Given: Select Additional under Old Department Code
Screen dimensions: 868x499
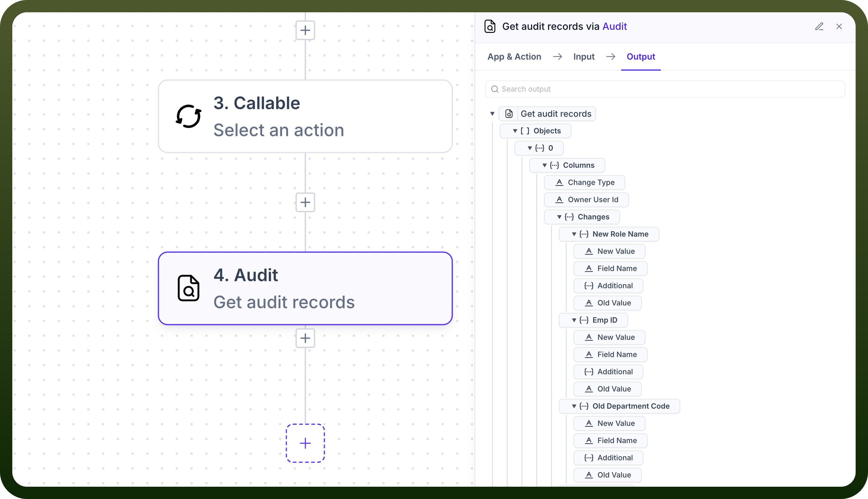Looking at the screenshot, I should point(608,458).
